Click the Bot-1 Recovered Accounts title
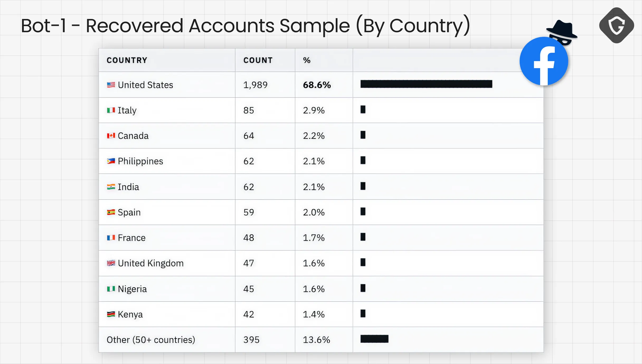 [x=246, y=26]
